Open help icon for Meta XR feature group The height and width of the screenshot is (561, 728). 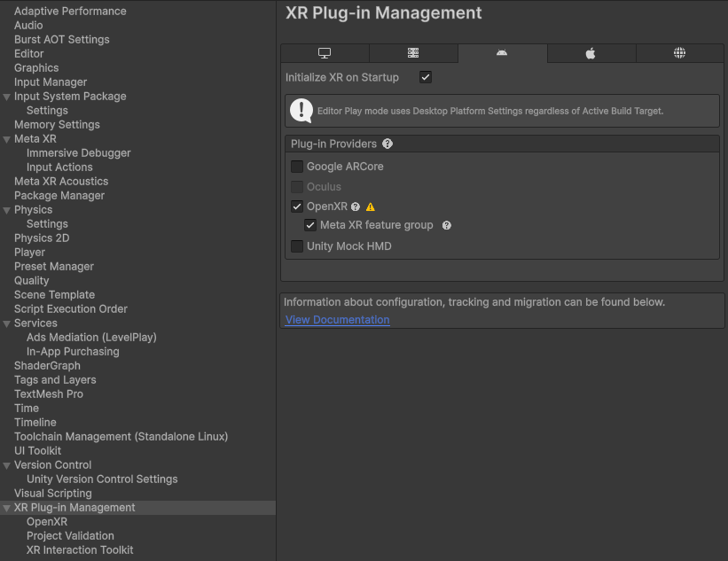(x=447, y=225)
